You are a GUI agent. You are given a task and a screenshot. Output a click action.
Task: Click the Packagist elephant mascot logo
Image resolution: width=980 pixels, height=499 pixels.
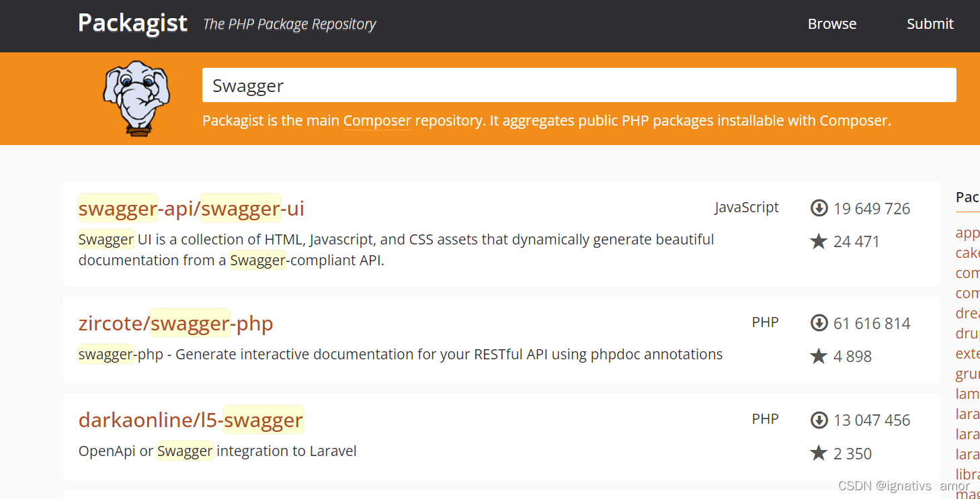point(136,98)
